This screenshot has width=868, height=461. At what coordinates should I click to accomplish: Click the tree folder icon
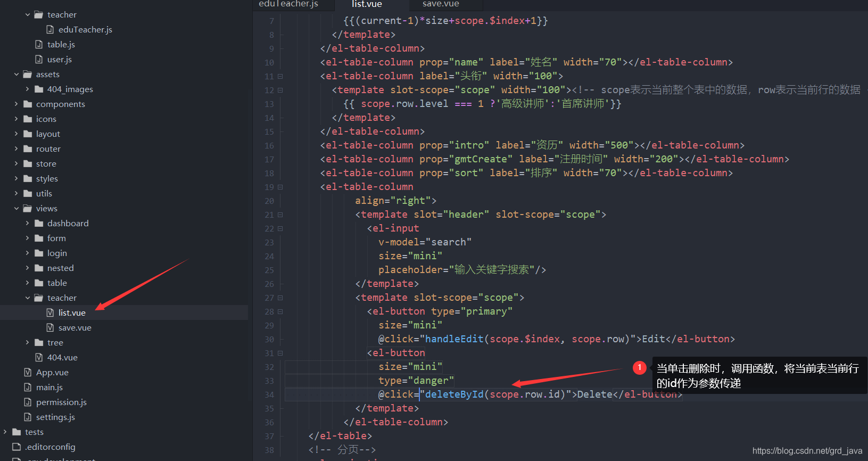[39, 343]
